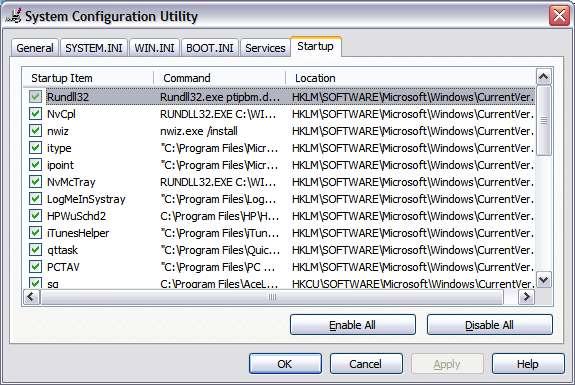This screenshot has height=385, width=575.
Task: Click the System Configuration Utility title icon
Action: point(14,16)
